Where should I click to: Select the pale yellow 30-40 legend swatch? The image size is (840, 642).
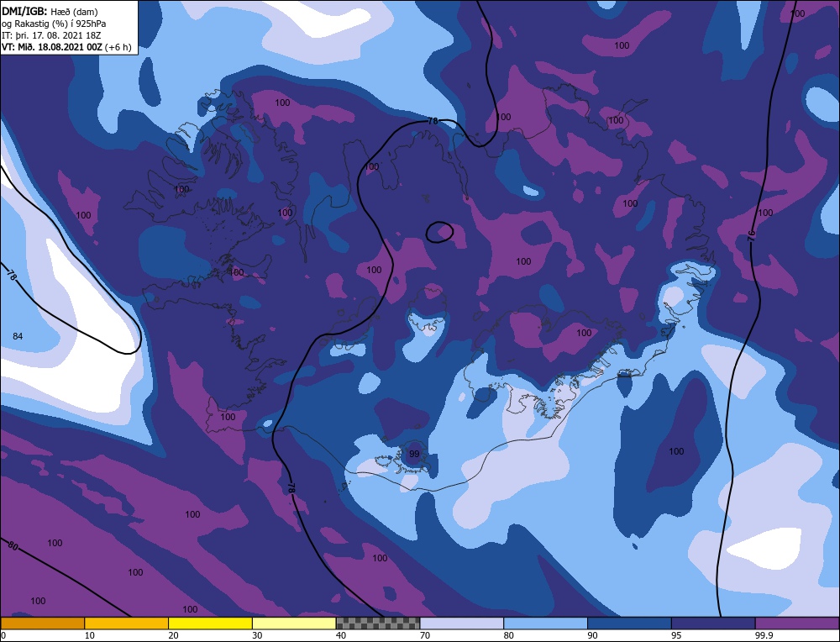[294, 624]
